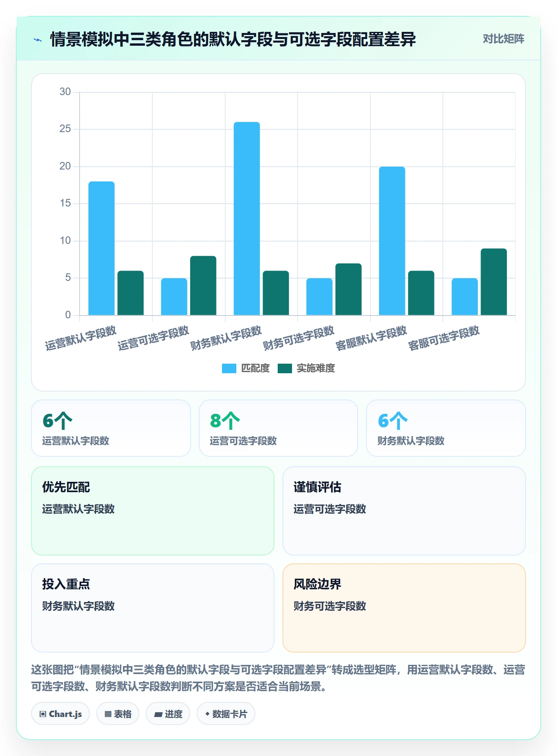Click the blue bar for 财务可选字段数

(x=319, y=296)
